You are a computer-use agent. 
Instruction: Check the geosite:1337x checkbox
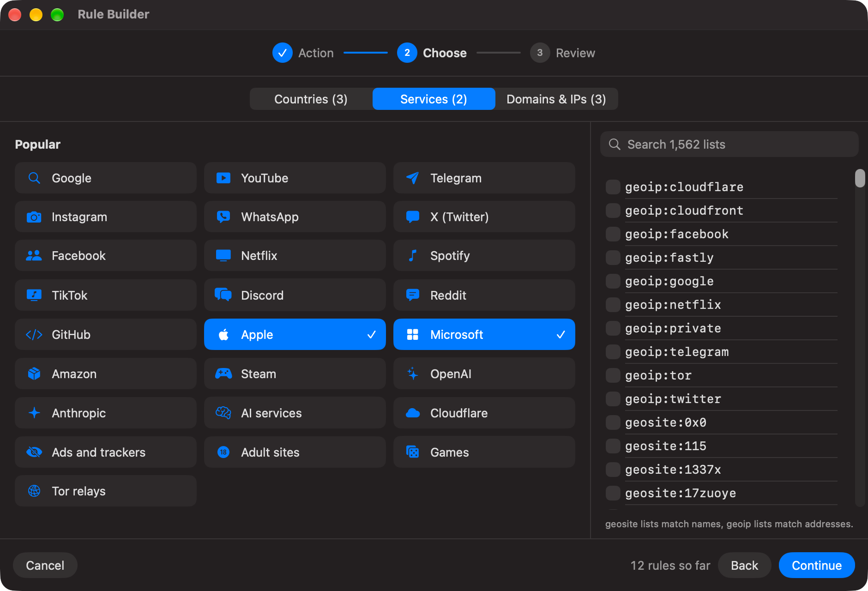[x=613, y=470]
